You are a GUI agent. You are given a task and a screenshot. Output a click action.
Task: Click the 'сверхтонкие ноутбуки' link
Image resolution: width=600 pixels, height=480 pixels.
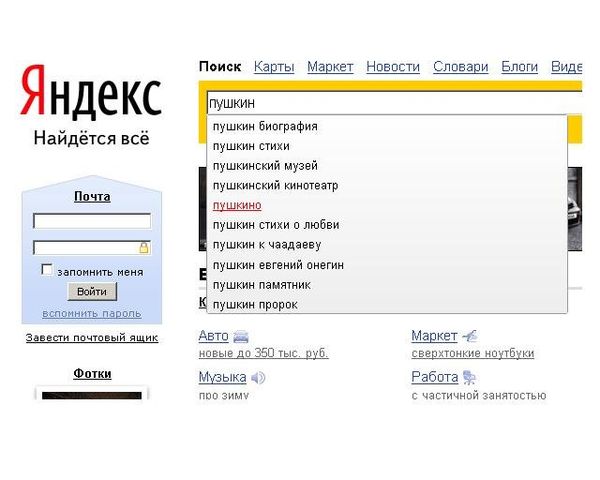(473, 353)
